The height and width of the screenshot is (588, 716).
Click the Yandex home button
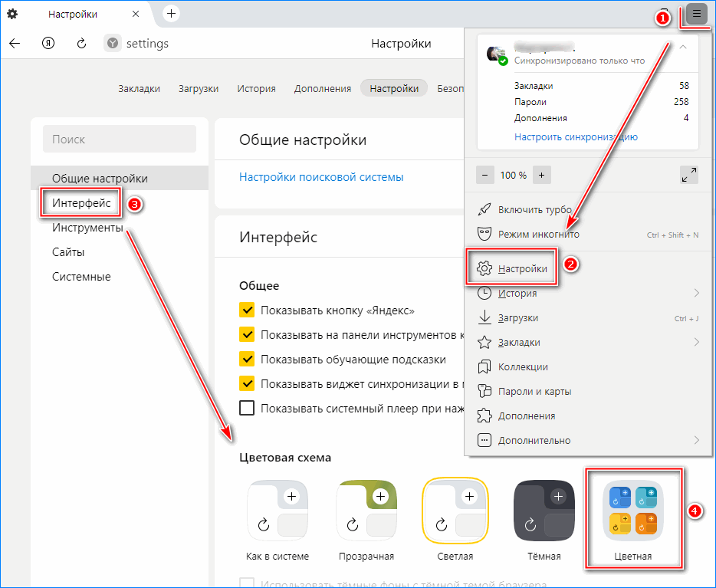[x=48, y=44]
